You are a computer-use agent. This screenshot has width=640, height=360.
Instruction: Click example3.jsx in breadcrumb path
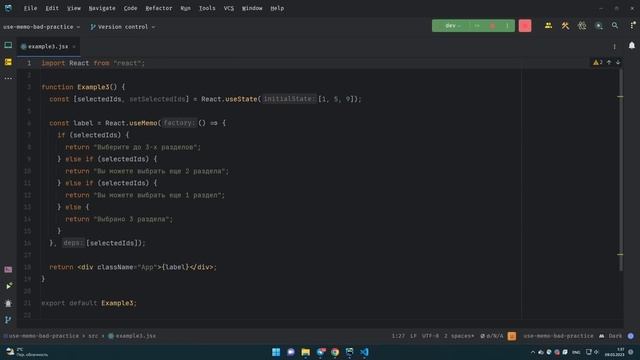point(132,336)
